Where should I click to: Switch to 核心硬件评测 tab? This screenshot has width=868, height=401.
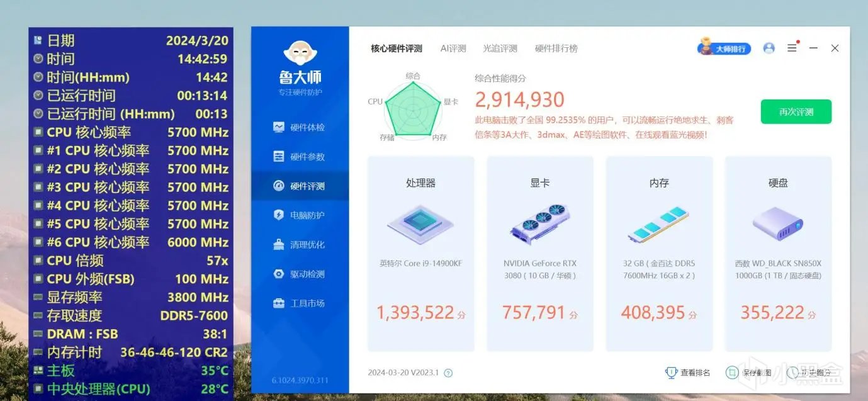pyautogui.click(x=397, y=48)
